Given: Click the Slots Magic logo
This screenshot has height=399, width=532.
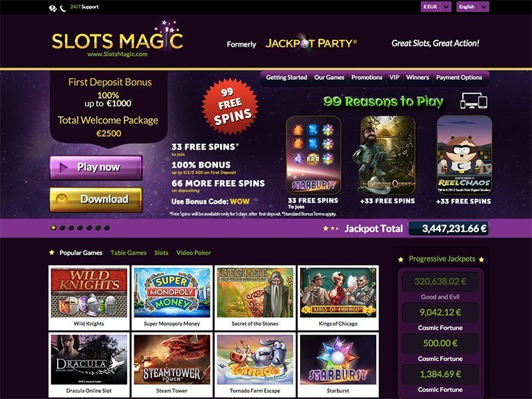Looking at the screenshot, I should click(118, 40).
